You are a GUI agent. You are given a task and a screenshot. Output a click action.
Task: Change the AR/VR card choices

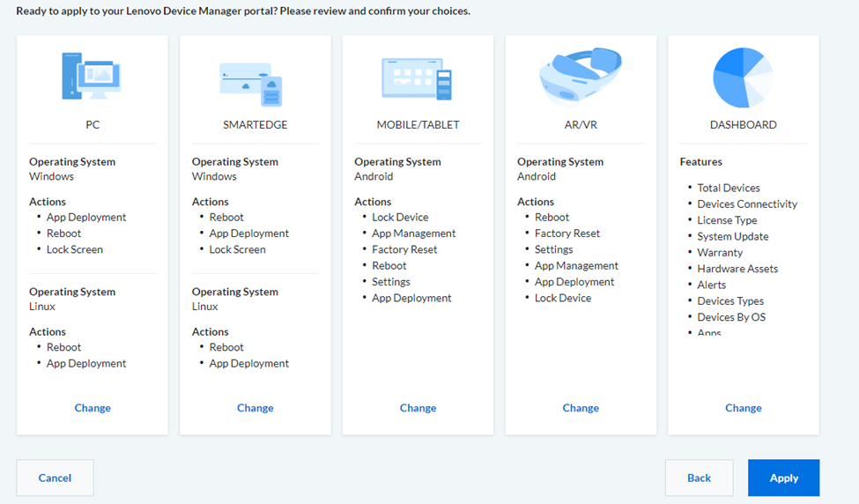(581, 408)
